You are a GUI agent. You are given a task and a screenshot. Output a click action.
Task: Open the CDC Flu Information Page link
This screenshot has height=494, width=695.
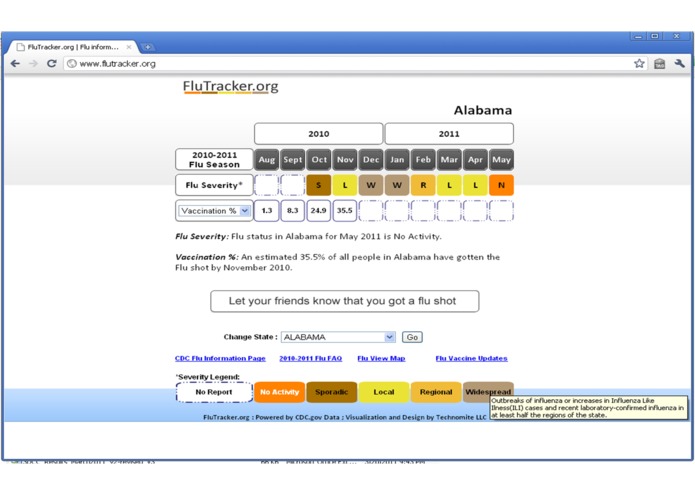(x=220, y=358)
